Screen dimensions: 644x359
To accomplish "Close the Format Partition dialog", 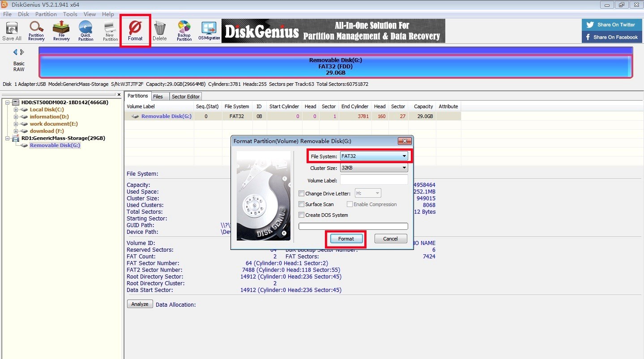I will [404, 141].
